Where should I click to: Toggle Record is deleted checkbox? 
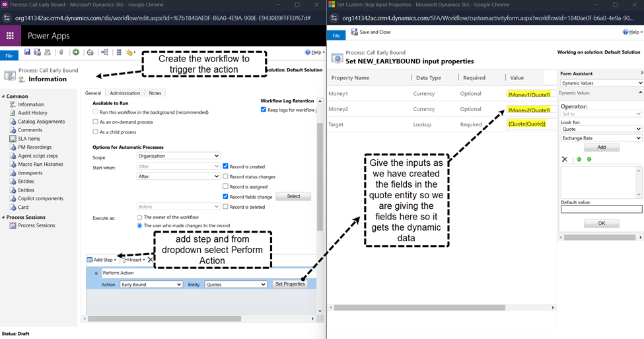pyautogui.click(x=225, y=207)
